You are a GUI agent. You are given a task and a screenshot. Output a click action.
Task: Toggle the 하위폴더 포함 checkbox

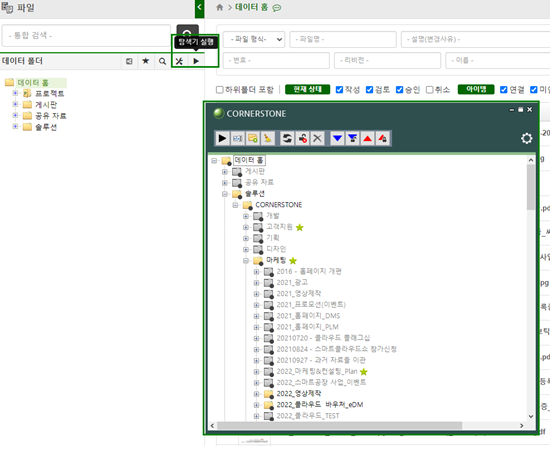pyautogui.click(x=220, y=90)
